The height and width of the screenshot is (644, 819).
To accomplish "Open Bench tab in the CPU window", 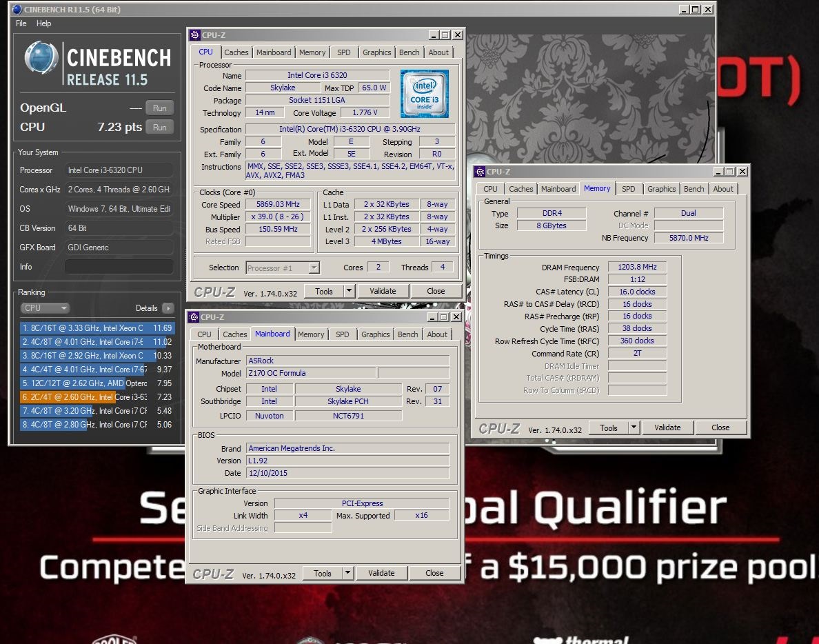I will (409, 52).
